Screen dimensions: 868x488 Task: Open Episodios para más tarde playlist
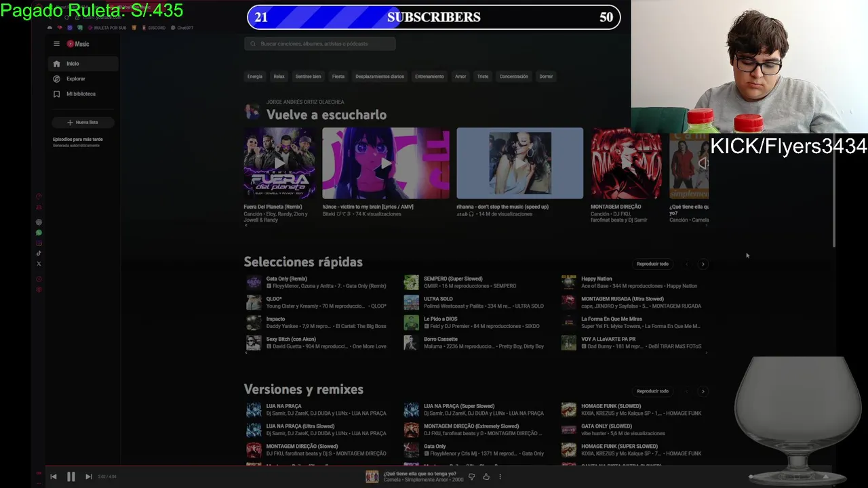click(78, 142)
